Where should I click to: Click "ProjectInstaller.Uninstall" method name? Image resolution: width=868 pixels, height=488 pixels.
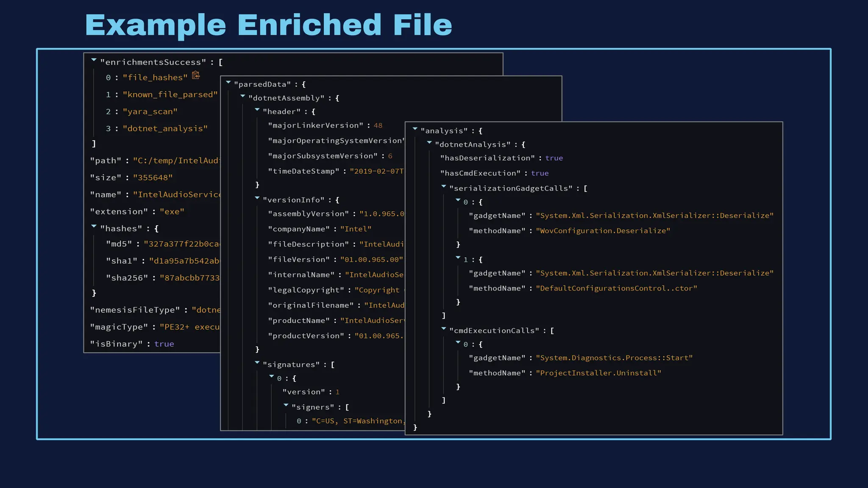tap(598, 373)
